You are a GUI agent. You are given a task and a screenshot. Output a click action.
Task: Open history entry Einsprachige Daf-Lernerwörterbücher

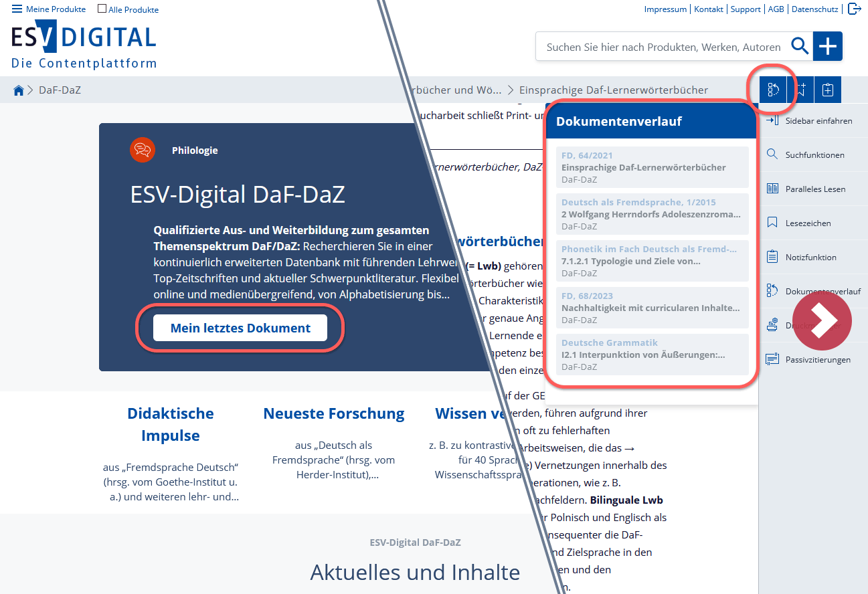[x=653, y=167]
